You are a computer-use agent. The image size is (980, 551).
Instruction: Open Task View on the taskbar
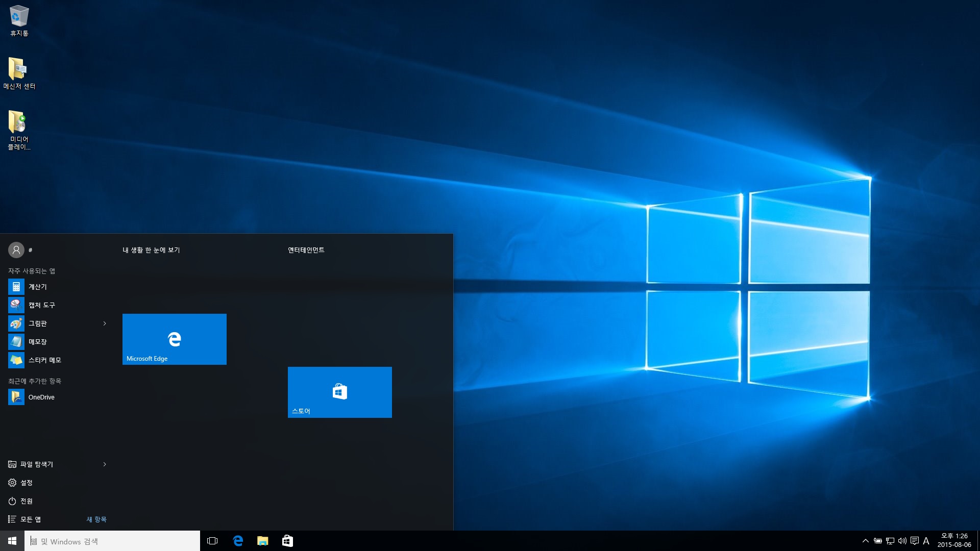212,541
